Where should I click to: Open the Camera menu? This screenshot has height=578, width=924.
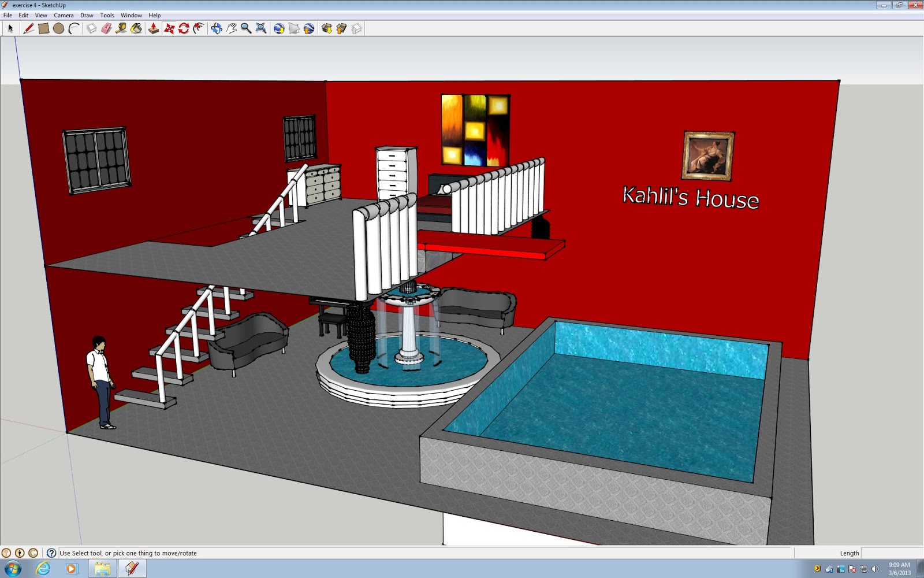click(64, 15)
